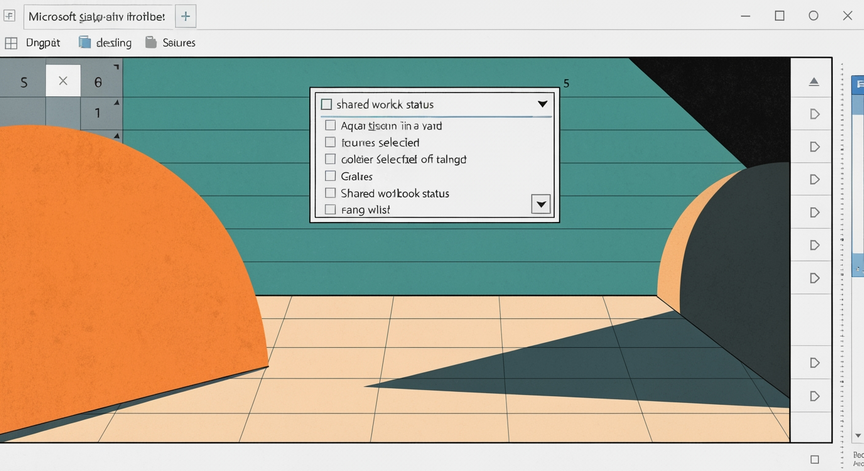The image size is (864, 471).
Task: Select the 'colder Selecfxel ofi talngd' option
Action: click(x=403, y=159)
